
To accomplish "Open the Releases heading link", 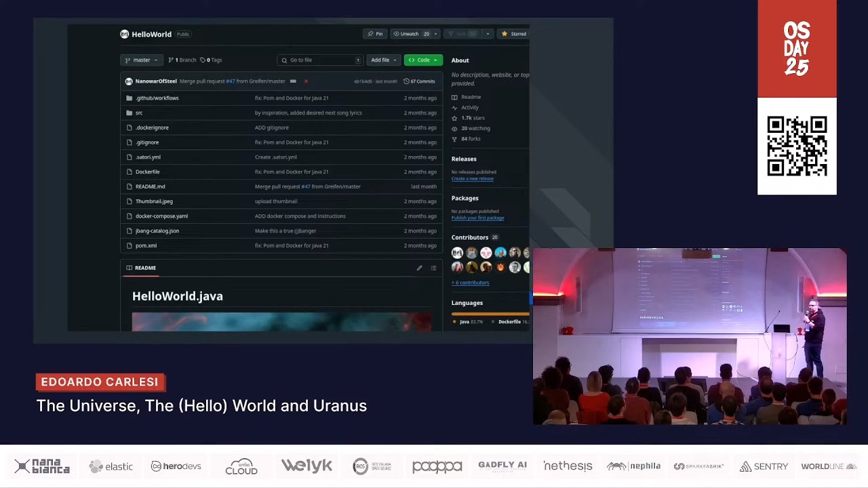I will tap(464, 159).
